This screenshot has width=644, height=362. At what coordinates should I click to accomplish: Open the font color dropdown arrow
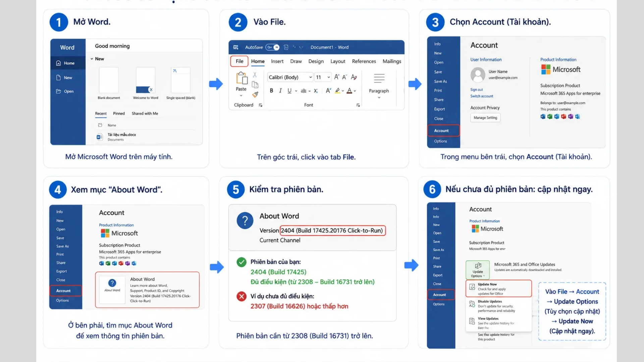(x=355, y=91)
